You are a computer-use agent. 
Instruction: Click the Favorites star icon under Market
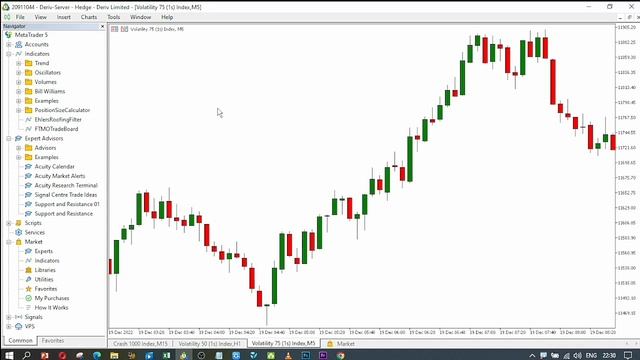pos(29,289)
